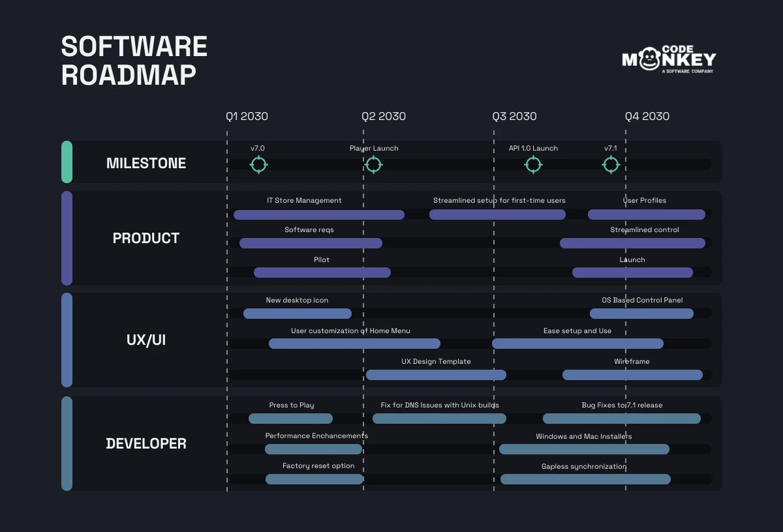Click the purple accent bar beside PRODUCT
Screen dimensions: 783x532
[x=67, y=238]
